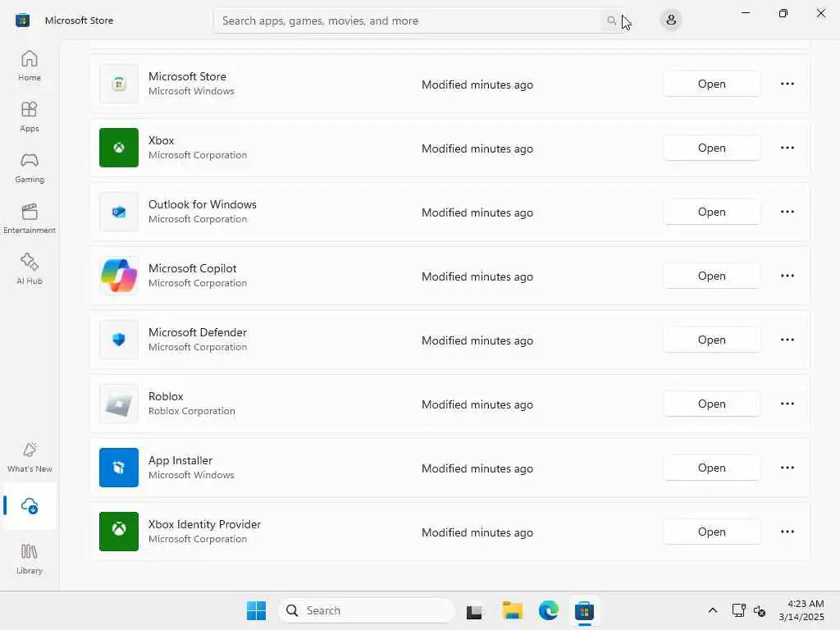Launch Microsoft Edge from taskbar
This screenshot has height=630, width=840.
[x=549, y=610]
